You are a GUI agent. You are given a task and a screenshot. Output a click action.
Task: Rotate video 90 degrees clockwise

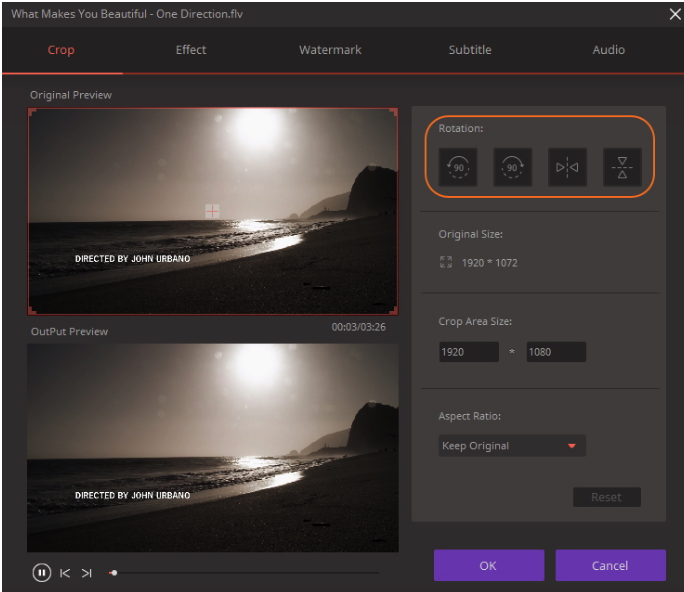(513, 167)
